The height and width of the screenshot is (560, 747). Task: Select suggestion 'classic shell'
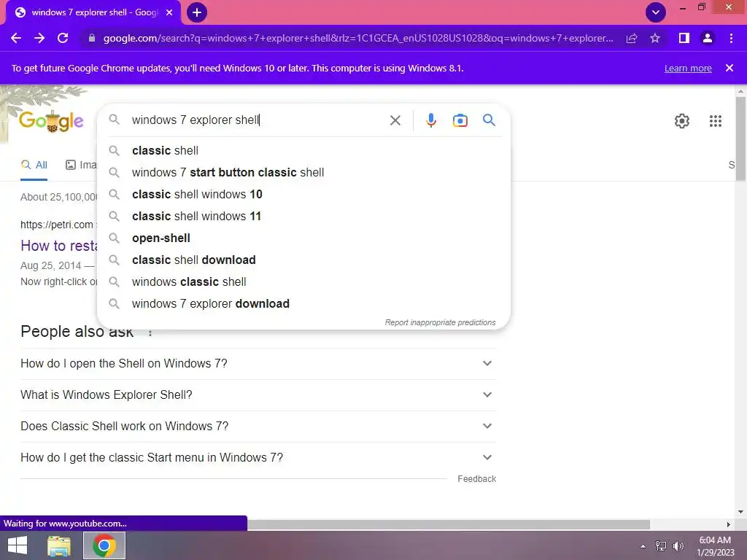pyautogui.click(x=303, y=150)
